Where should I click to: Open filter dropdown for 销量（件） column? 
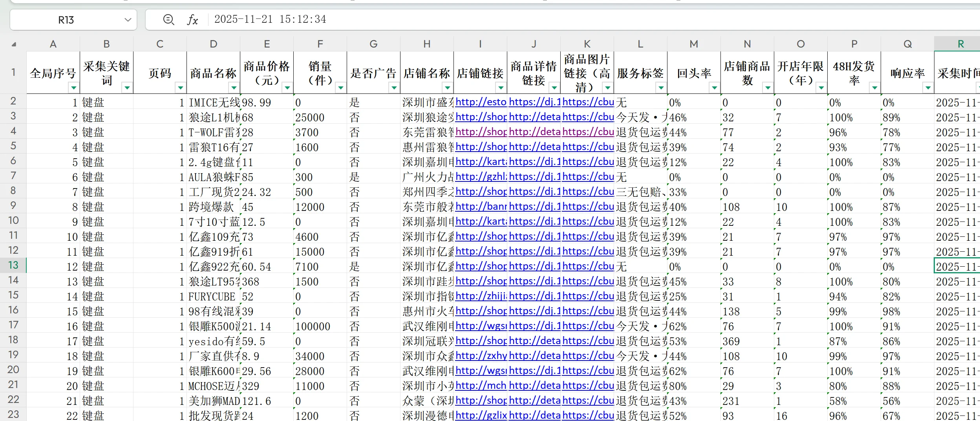click(x=340, y=88)
